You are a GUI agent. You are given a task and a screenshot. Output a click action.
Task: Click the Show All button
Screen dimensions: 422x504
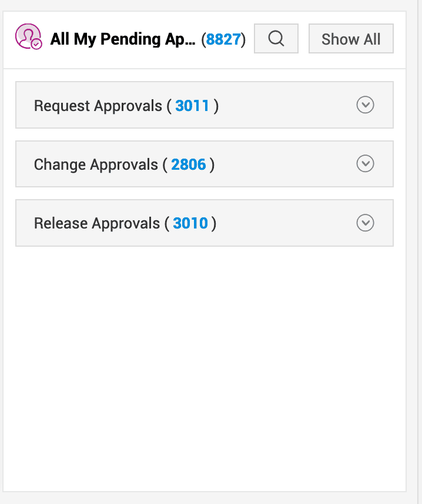coord(351,39)
